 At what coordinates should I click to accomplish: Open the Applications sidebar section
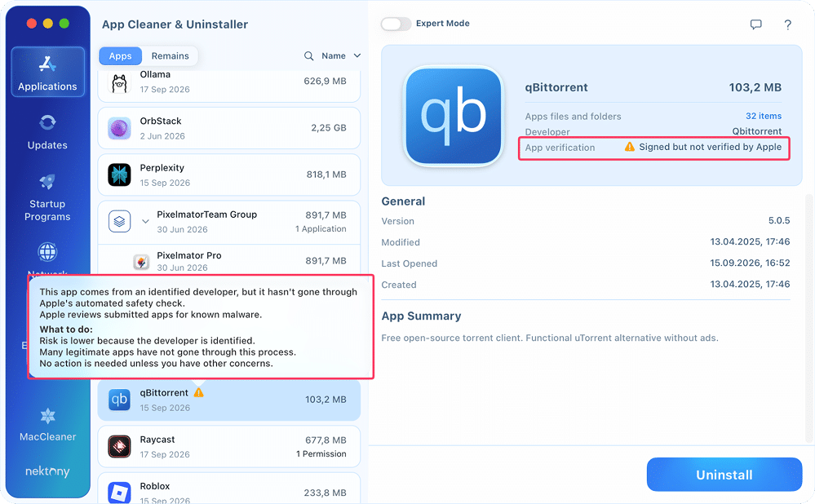pyautogui.click(x=47, y=73)
